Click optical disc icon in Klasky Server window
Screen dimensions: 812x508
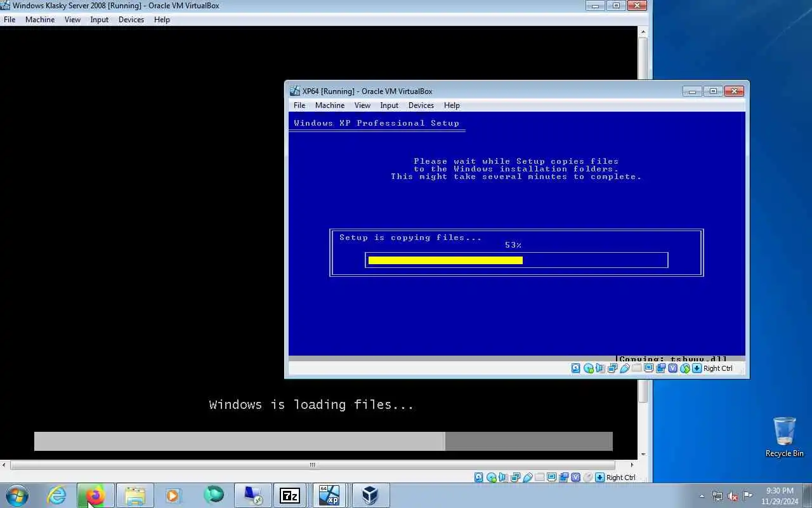(x=492, y=478)
